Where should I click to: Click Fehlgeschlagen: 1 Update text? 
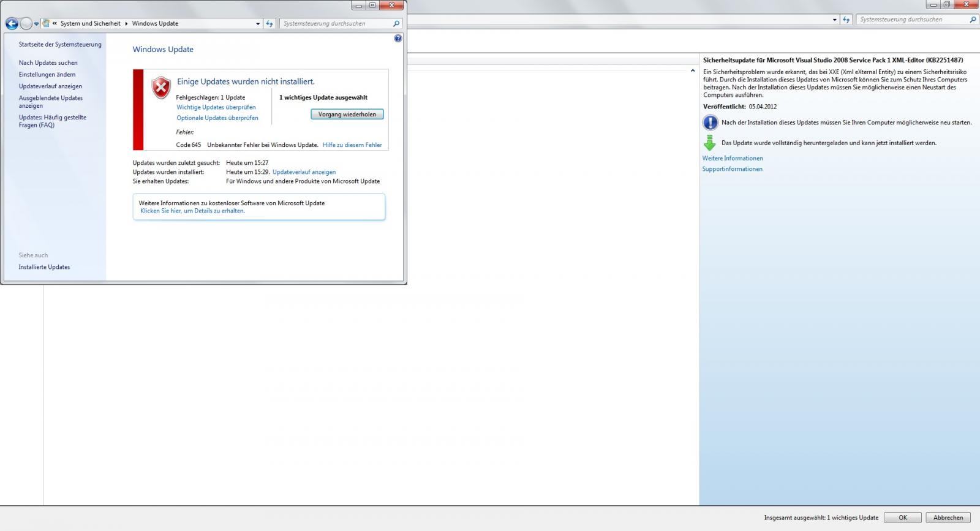[x=210, y=97]
